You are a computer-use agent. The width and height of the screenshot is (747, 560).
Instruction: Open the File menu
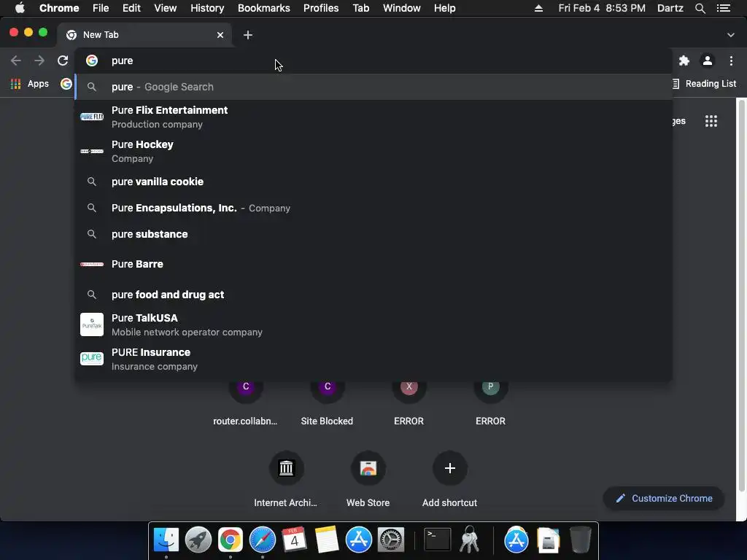pos(101,8)
